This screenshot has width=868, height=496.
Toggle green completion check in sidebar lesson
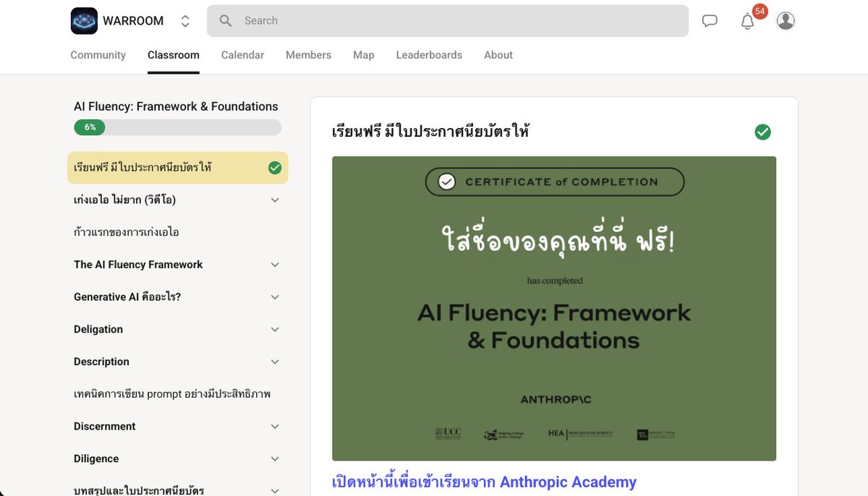point(275,168)
